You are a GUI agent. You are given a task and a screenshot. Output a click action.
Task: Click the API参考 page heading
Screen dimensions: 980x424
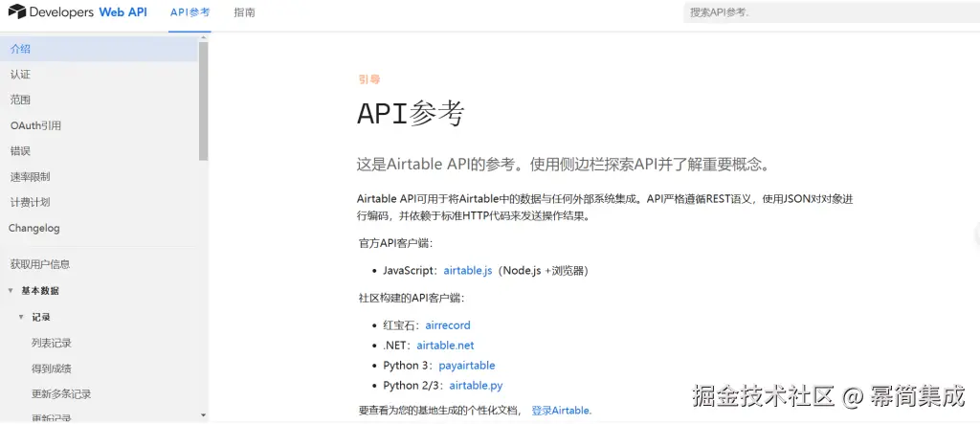(411, 114)
